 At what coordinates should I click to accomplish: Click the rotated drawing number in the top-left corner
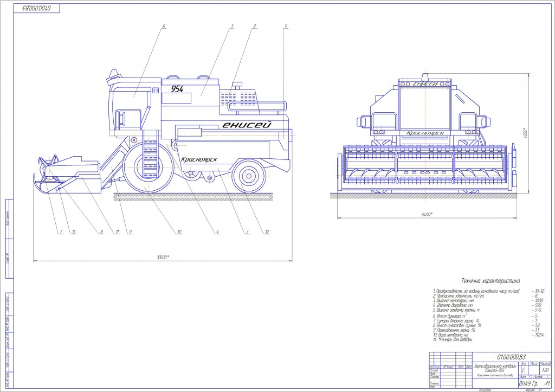pos(36,8)
